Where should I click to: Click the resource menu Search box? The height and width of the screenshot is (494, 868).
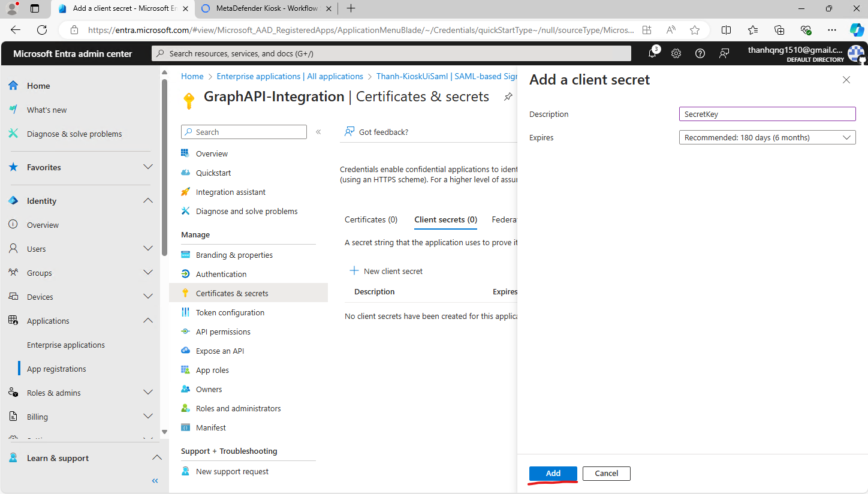click(x=243, y=132)
